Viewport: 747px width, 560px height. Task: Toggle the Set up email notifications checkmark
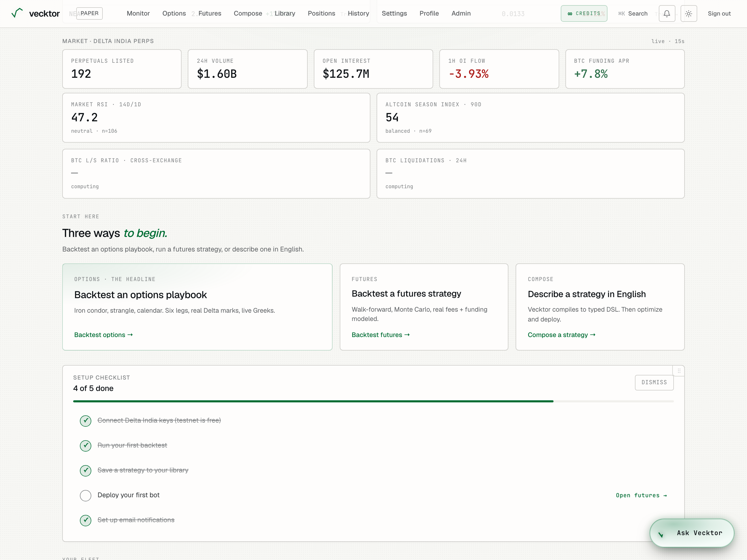click(85, 520)
